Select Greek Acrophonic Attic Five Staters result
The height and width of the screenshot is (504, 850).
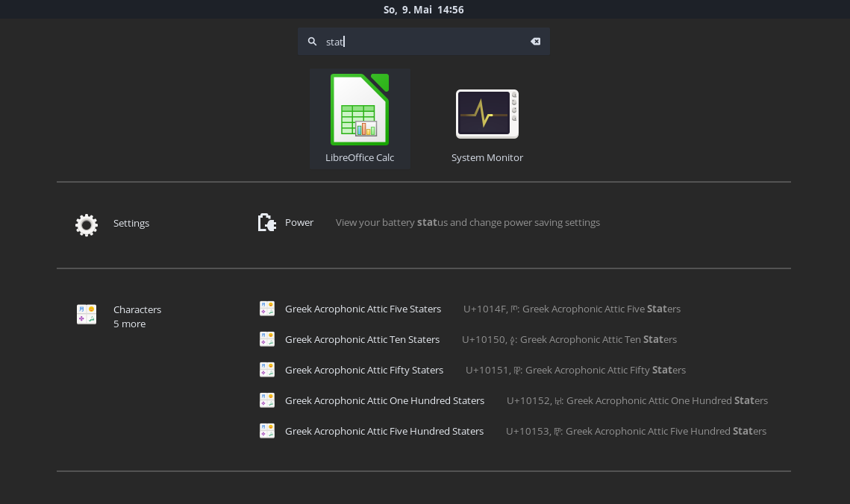pyautogui.click(x=363, y=308)
